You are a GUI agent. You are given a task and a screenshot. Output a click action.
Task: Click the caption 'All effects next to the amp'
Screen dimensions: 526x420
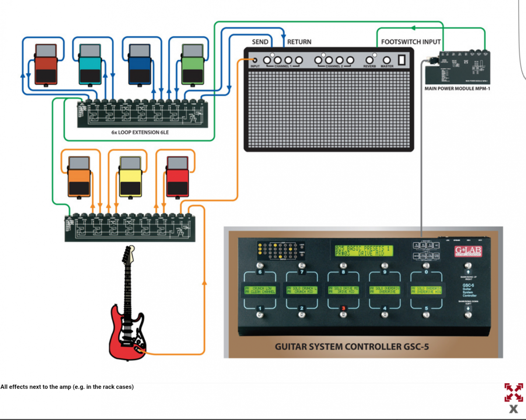coord(67,387)
